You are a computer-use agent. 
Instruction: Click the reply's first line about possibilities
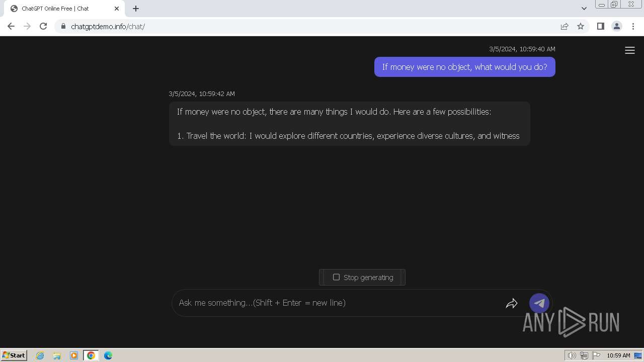[x=334, y=112]
